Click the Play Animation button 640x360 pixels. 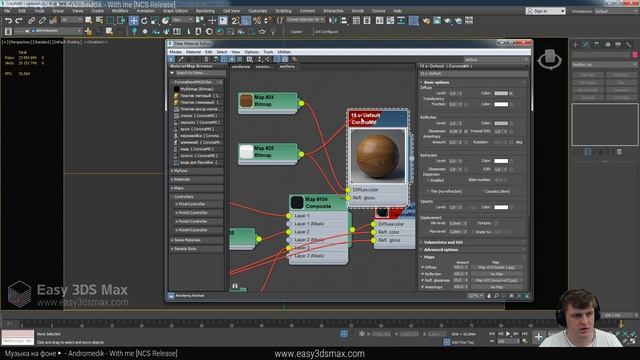tap(508, 334)
